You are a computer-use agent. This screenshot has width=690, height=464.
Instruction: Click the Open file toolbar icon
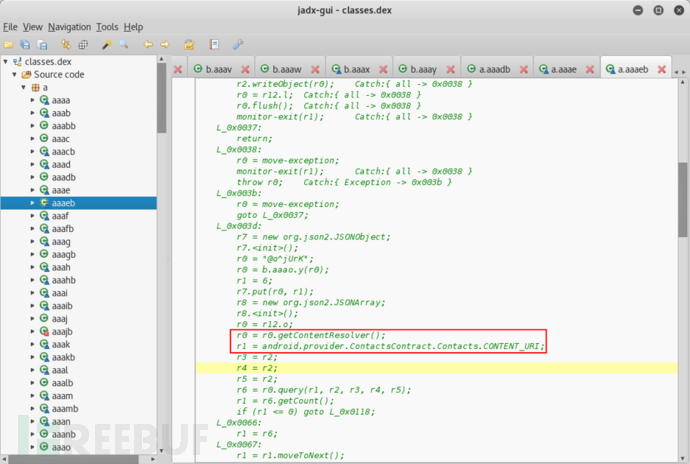(x=10, y=45)
